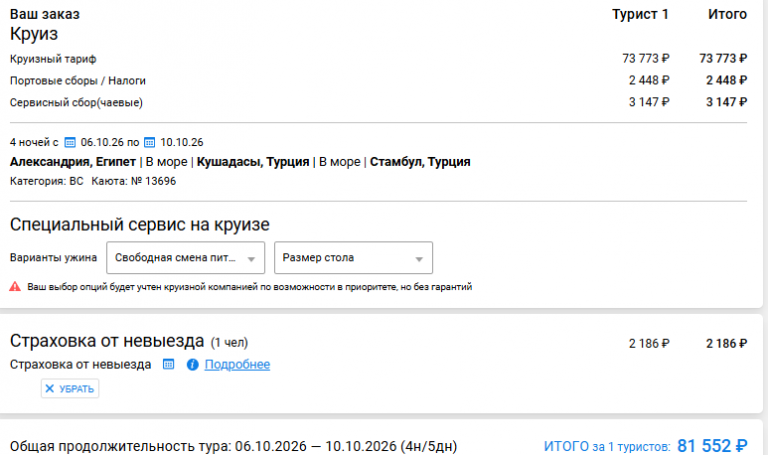Screen dimensions: 768x455
Task: Open calendar icon next to start date 06.10.26
Action: 70,143
